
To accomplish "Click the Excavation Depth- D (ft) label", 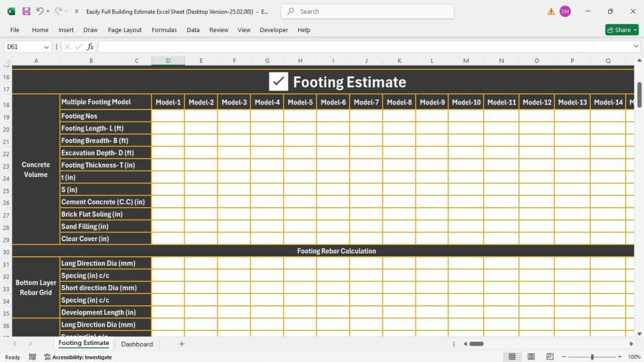I will 106,152.
